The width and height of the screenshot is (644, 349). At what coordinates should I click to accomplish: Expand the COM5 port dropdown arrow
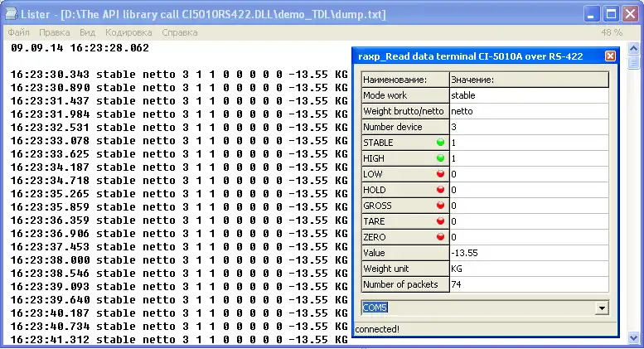point(602,308)
